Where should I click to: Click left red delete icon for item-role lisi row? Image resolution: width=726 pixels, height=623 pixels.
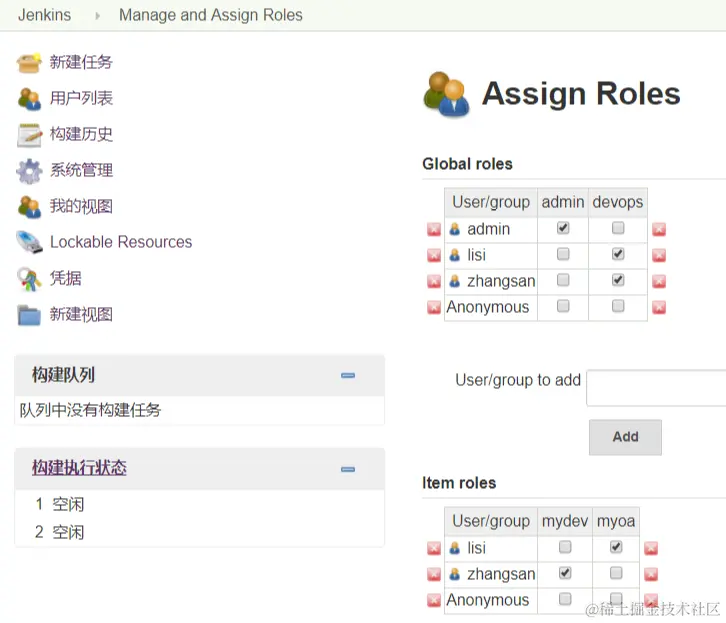pos(434,548)
